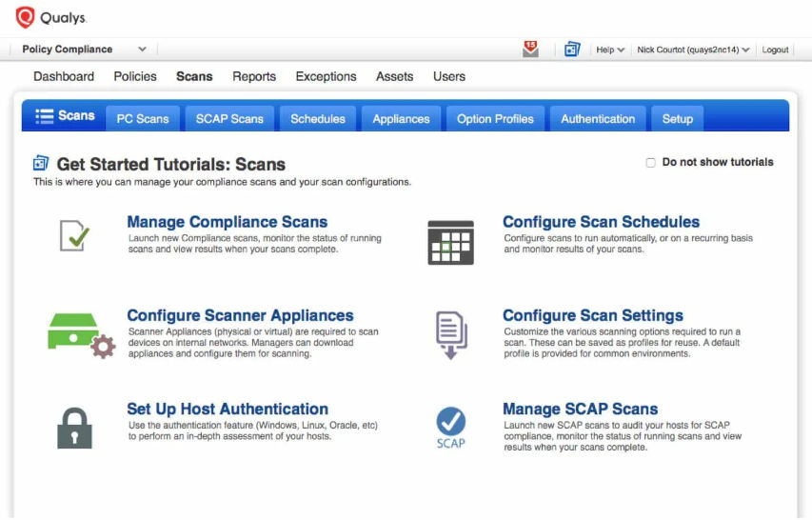Select Scans in main navigation

194,76
